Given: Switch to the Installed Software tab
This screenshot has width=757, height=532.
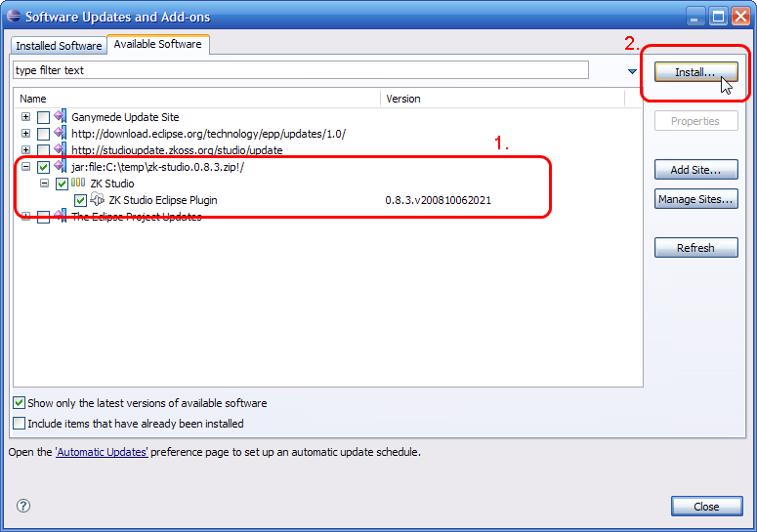Looking at the screenshot, I should pyautogui.click(x=59, y=45).
